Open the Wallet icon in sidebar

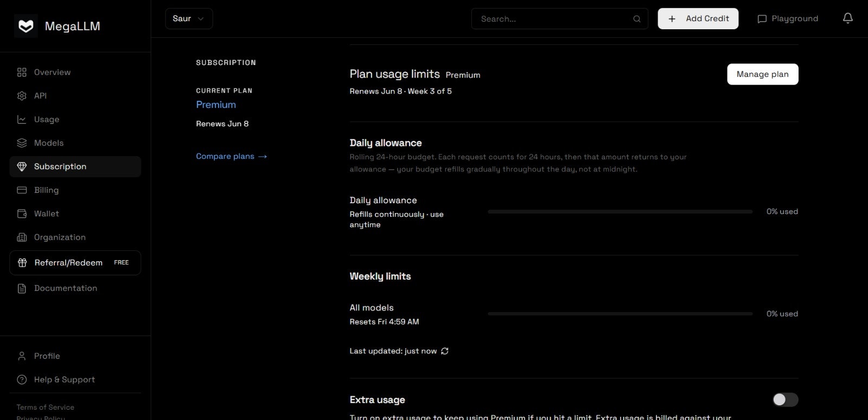tap(22, 214)
